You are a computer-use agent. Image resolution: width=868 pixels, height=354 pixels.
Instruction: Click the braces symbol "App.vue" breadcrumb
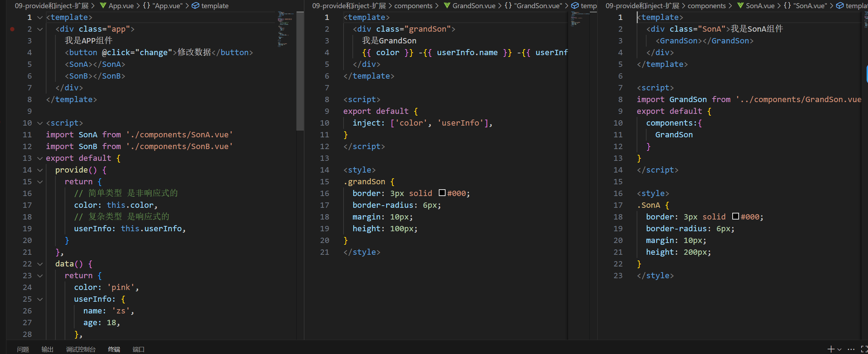(163, 6)
